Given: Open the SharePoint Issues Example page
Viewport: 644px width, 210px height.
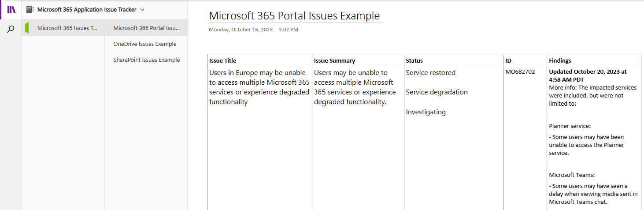Looking at the screenshot, I should tap(147, 60).
